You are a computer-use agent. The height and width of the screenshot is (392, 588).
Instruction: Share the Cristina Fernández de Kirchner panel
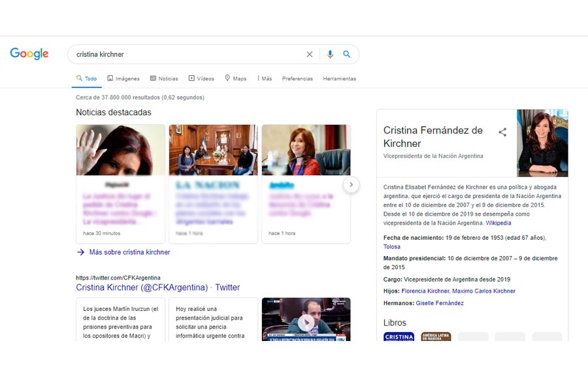tap(502, 132)
